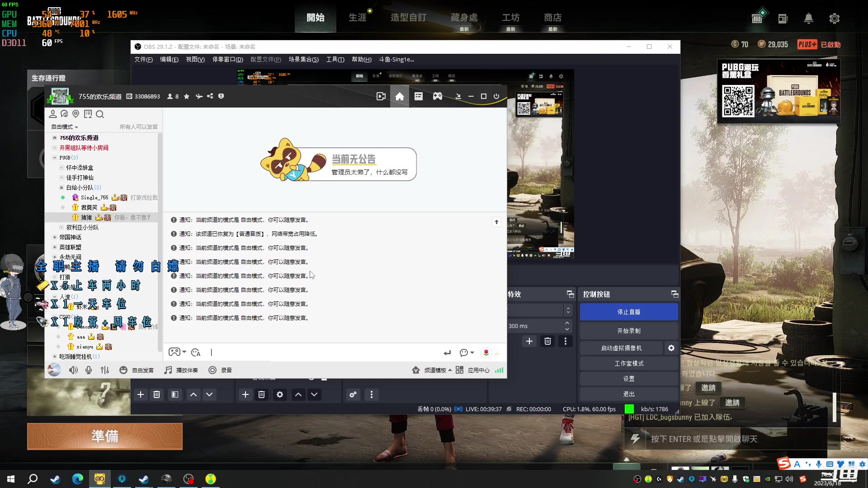Click OBS 退出 exit button
Screen dimensions: 868x488
click(x=629, y=394)
